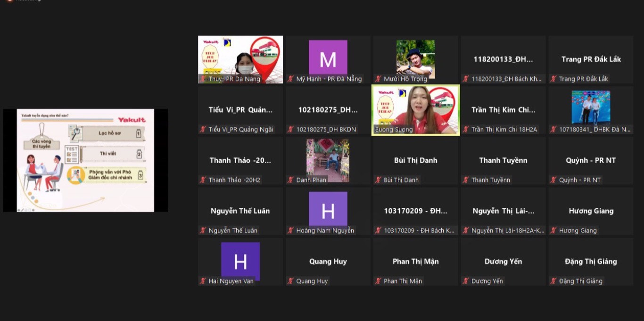Image resolution: width=644 pixels, height=321 pixels.
Task: Click the 'Thuy- PR Da Nang' name label
Action: pos(234,79)
